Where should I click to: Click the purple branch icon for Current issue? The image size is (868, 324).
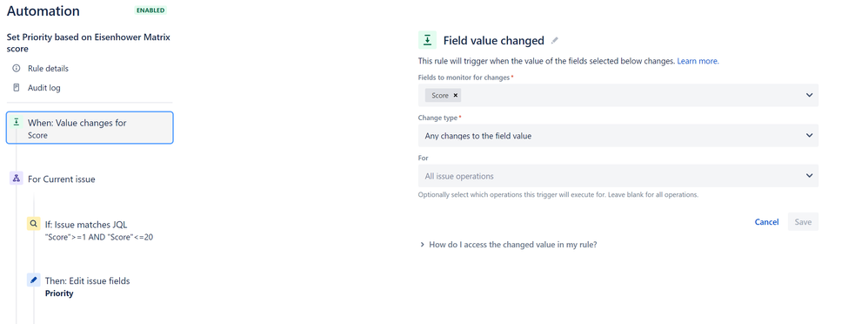pos(17,179)
